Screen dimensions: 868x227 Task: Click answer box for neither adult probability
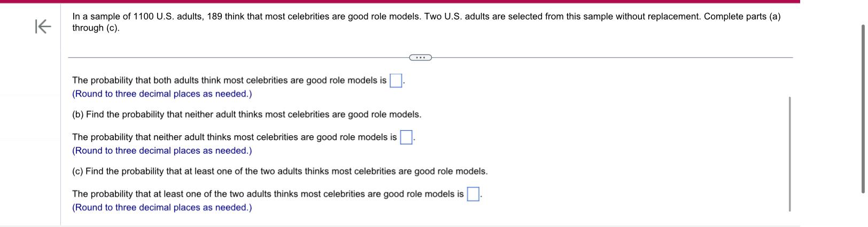point(406,137)
